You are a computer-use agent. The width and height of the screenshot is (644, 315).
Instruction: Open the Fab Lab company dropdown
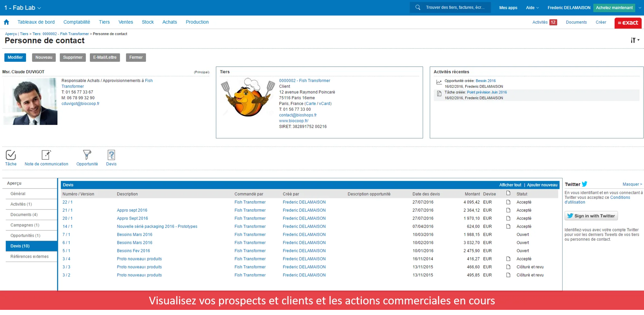(x=23, y=8)
